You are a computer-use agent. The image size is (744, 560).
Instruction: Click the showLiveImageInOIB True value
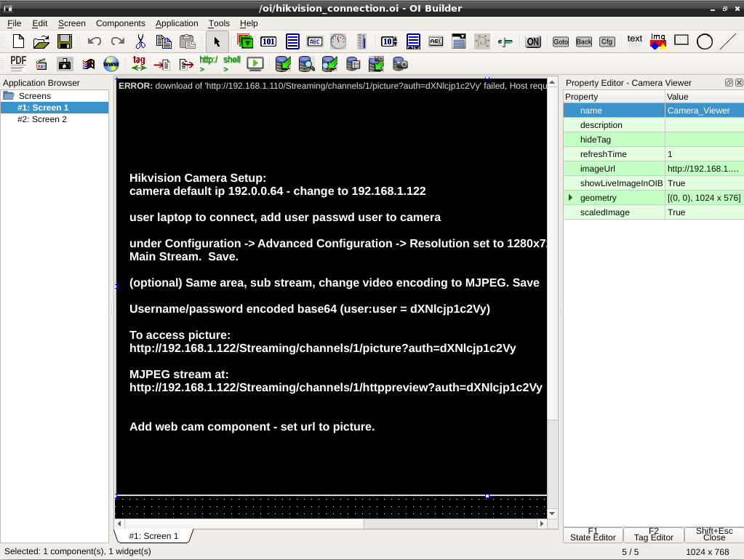pos(703,183)
